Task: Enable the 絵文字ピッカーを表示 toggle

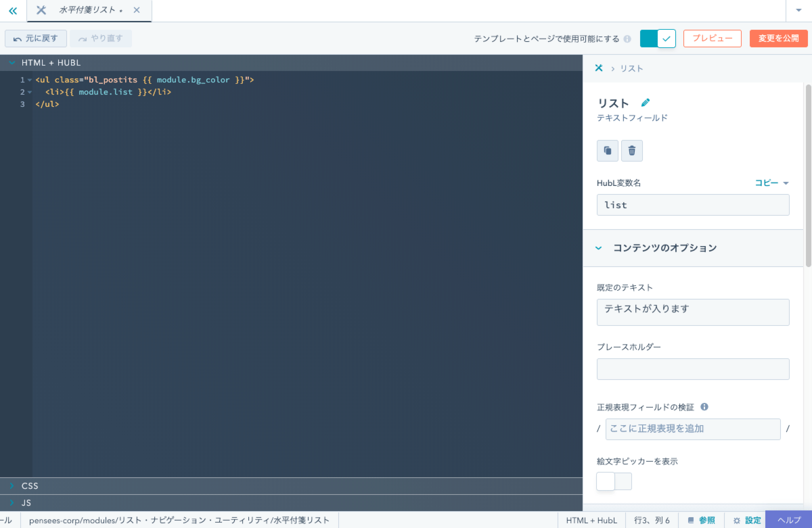Action: (614, 481)
